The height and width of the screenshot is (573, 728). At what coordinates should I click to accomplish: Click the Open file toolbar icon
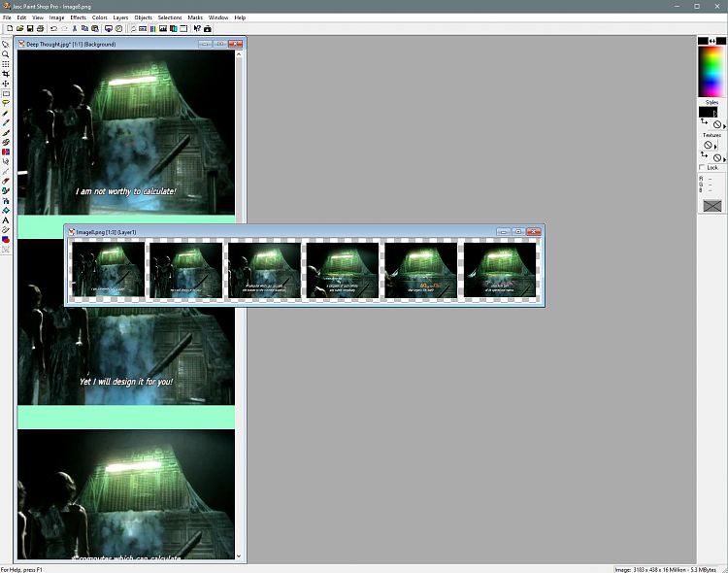point(20,29)
